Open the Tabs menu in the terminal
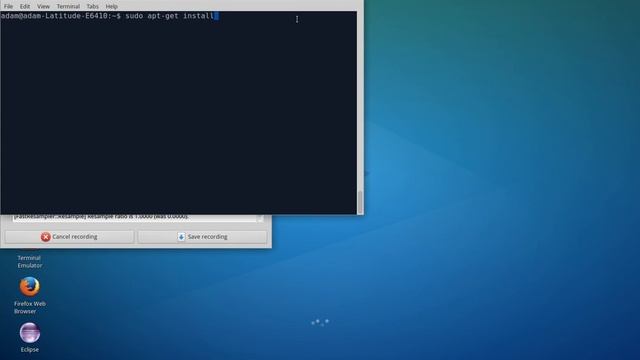 (x=93, y=7)
